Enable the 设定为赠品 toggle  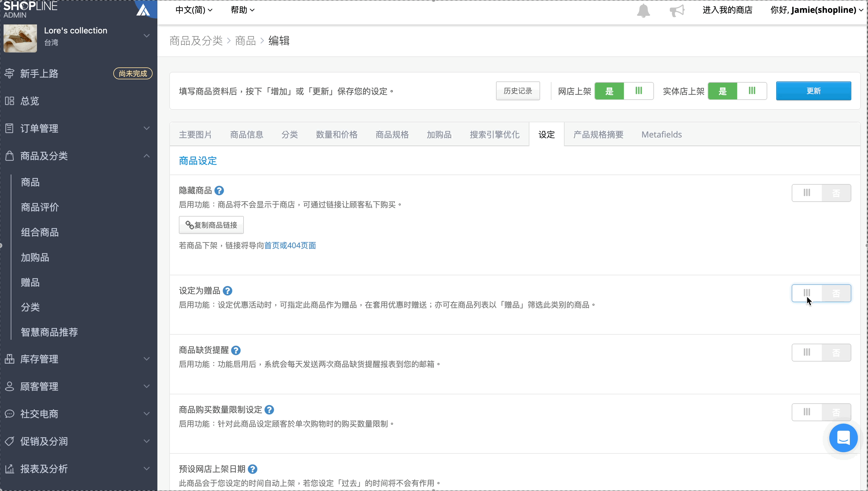pos(821,293)
